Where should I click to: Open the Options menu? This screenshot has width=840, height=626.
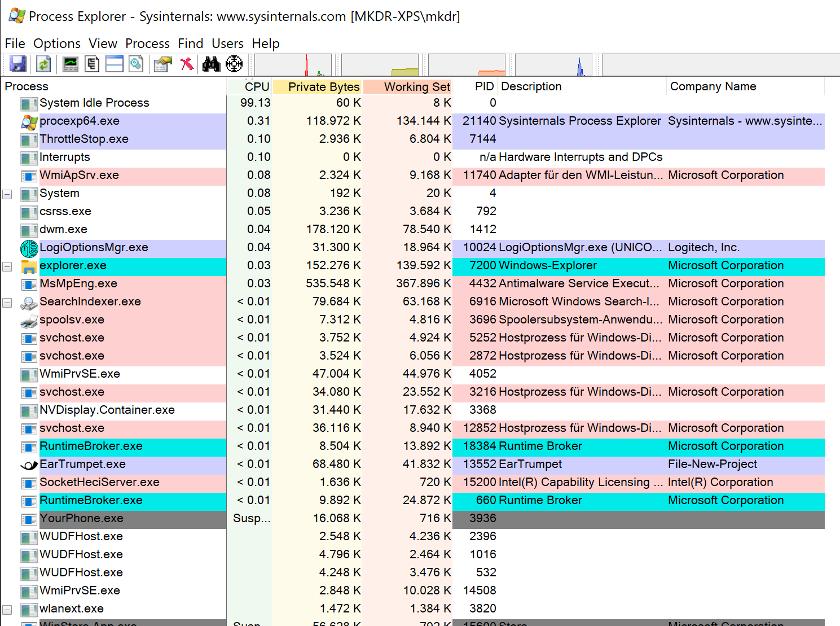coord(56,43)
